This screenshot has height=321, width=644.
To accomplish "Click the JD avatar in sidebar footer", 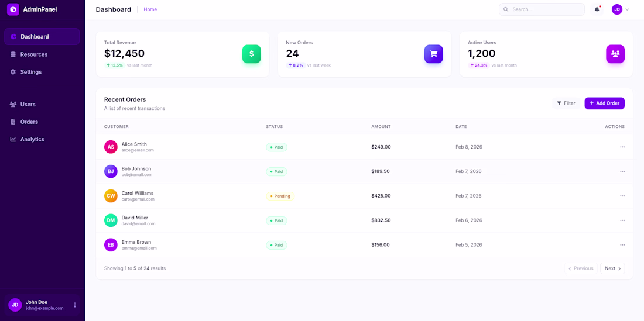I will (15, 305).
